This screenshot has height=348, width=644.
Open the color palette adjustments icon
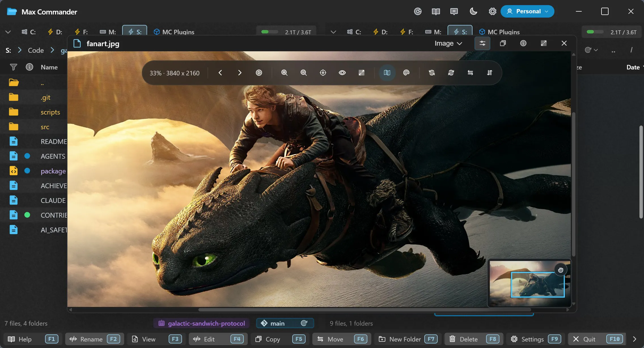pyautogui.click(x=406, y=73)
